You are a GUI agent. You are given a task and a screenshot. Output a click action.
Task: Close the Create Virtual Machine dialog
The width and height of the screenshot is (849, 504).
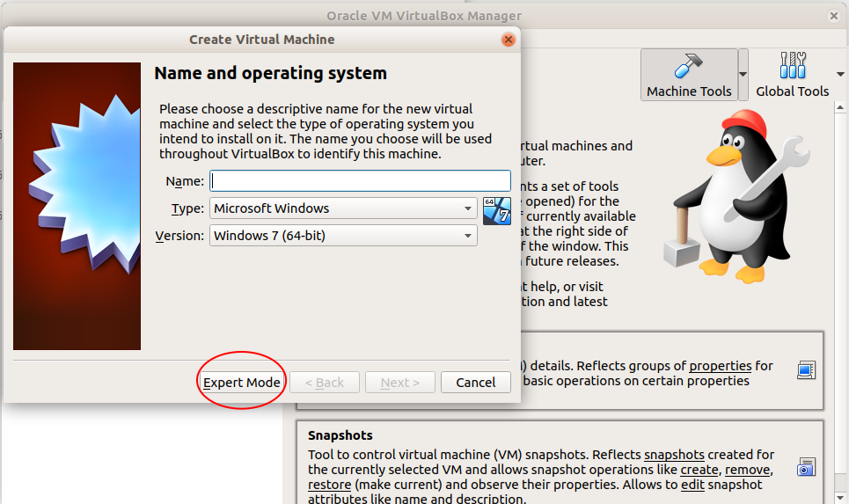coord(508,40)
